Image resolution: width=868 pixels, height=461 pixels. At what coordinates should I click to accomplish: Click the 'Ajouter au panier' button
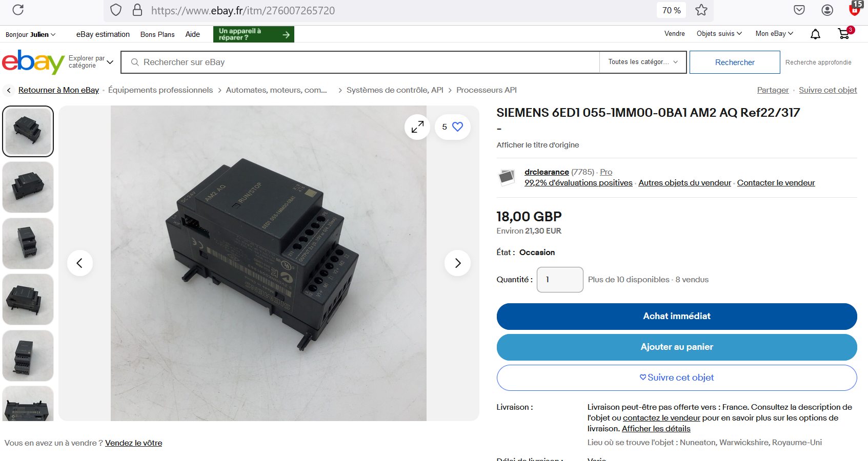676,347
